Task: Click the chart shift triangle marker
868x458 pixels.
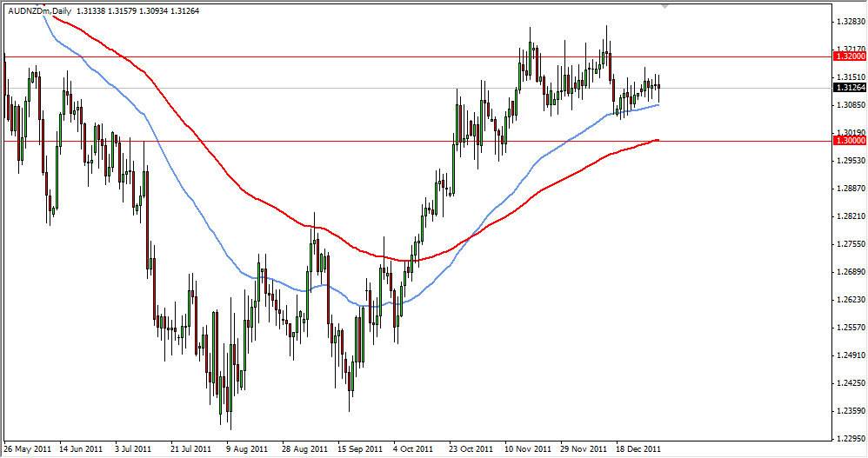Action: [x=665, y=5]
